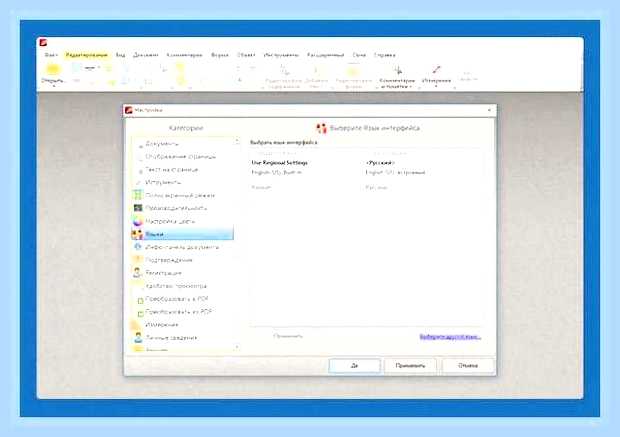Open Полноэкранный режим category icon

(x=137, y=195)
